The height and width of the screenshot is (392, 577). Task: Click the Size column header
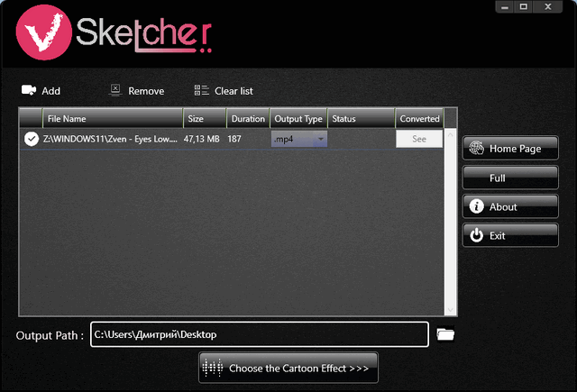coord(204,118)
